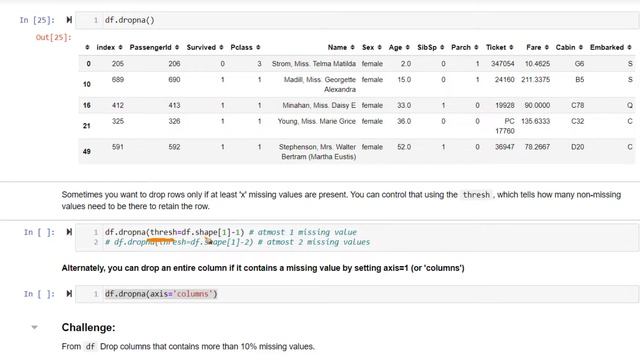Click cabin value C78
This screenshot has width=640, height=360.
click(x=578, y=105)
